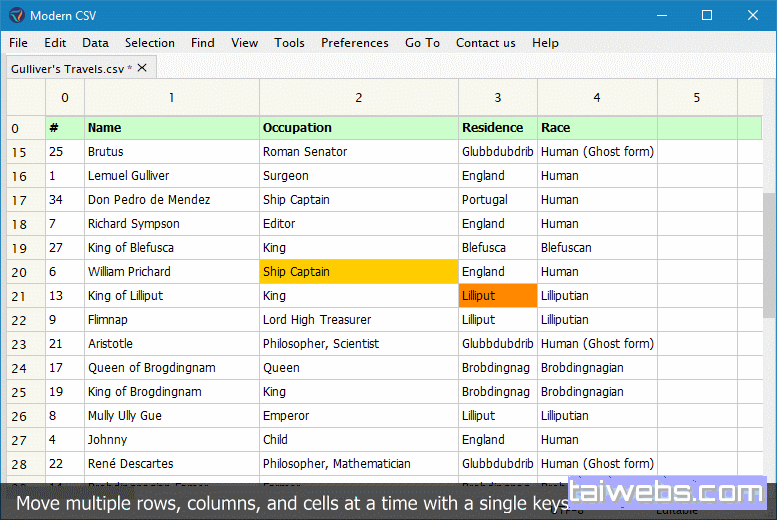Open the File menu
The image size is (777, 520).
click(x=18, y=43)
